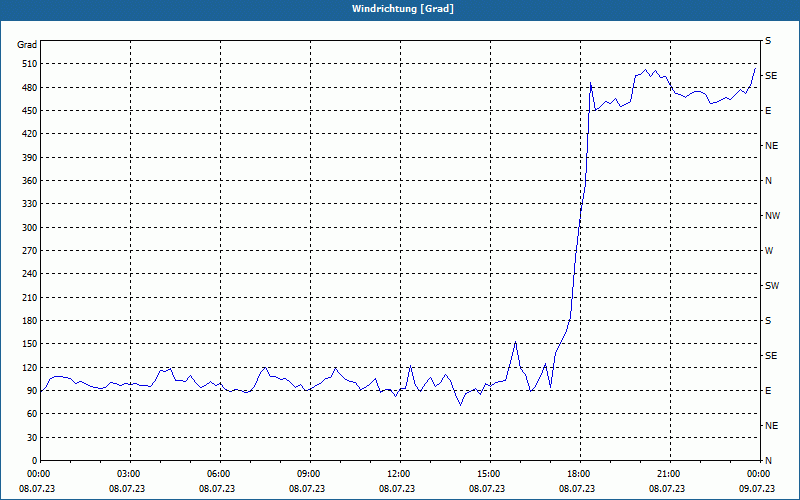Click the '09.07.23' date label
Viewport: 800px width, 500px height.
pos(757,488)
